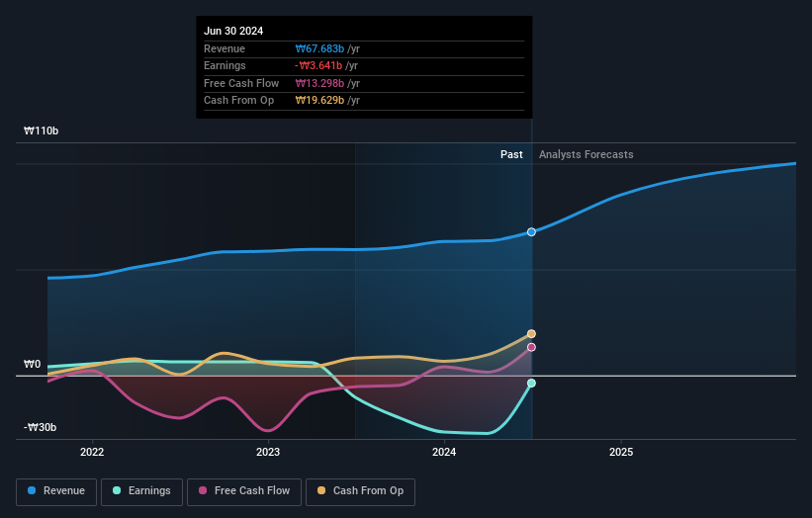This screenshot has height=518, width=812.
Task: Click the teal Earnings data point
Action: [531, 384]
